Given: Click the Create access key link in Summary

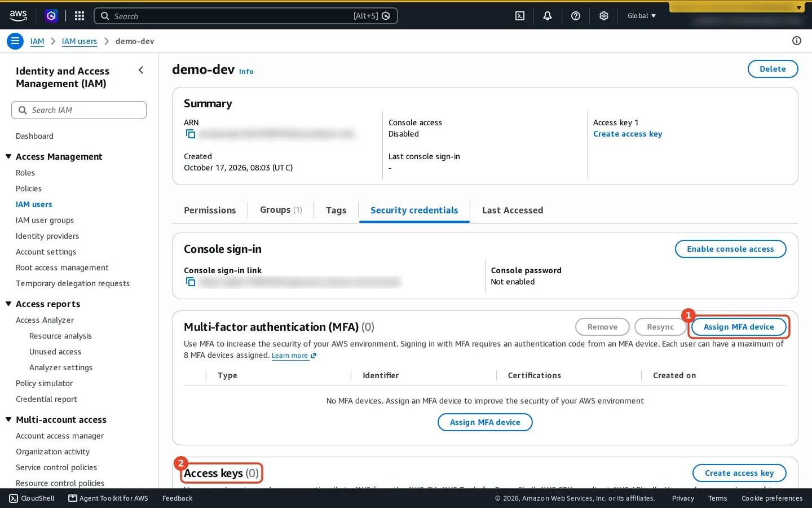Looking at the screenshot, I should pos(628,134).
